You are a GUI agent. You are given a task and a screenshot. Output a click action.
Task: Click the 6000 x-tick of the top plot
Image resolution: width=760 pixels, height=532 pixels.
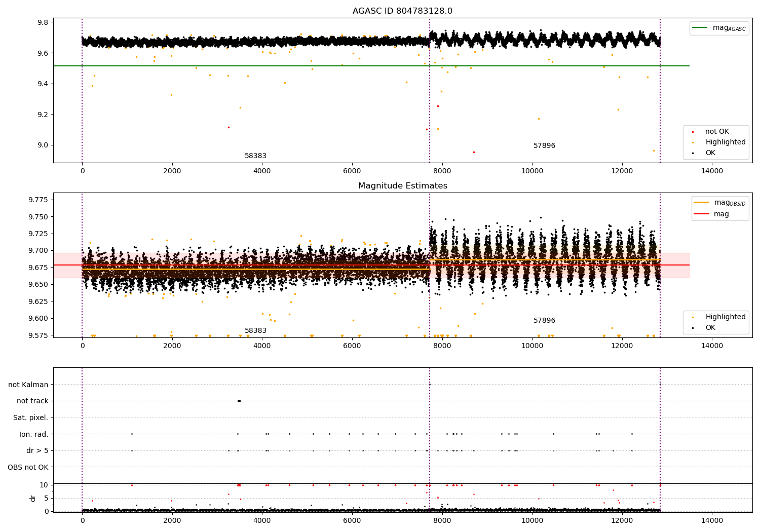(x=352, y=171)
